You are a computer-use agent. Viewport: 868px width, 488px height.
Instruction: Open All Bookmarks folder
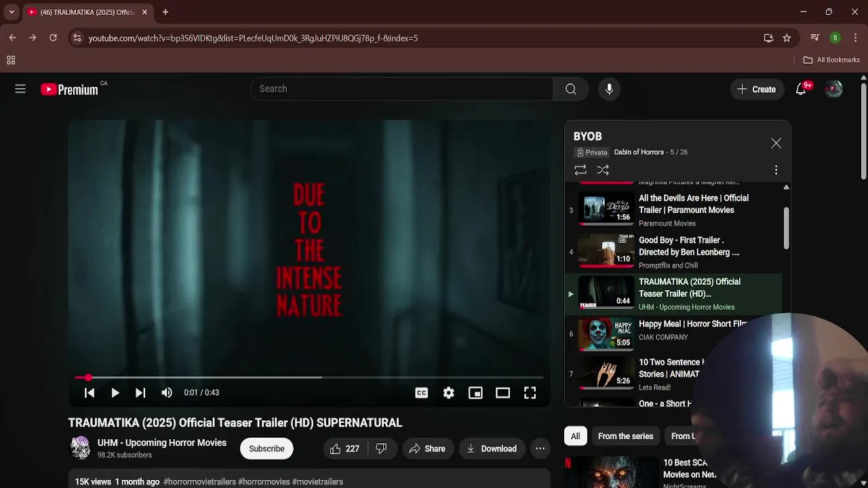click(831, 60)
